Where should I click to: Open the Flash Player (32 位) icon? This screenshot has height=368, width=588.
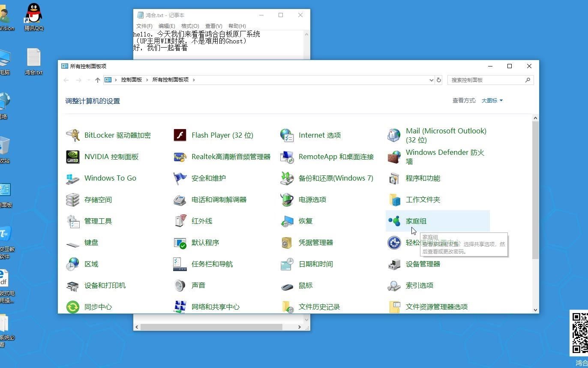pyautogui.click(x=180, y=135)
